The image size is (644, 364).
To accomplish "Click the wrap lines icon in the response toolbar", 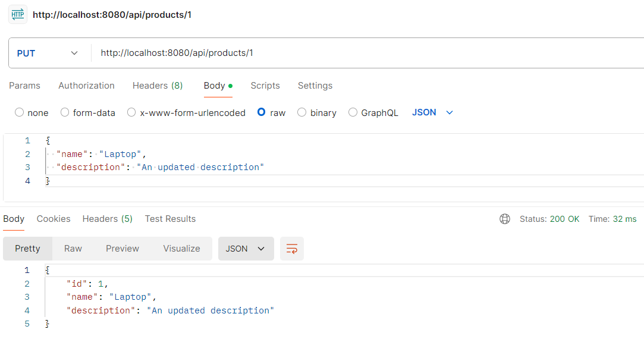I will [292, 249].
